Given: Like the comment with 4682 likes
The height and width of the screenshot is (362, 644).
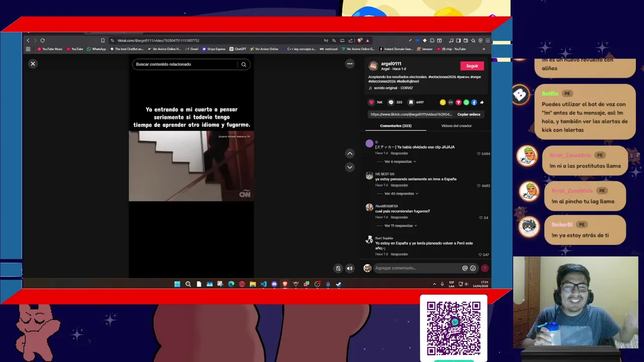Looking at the screenshot, I should click(479, 186).
